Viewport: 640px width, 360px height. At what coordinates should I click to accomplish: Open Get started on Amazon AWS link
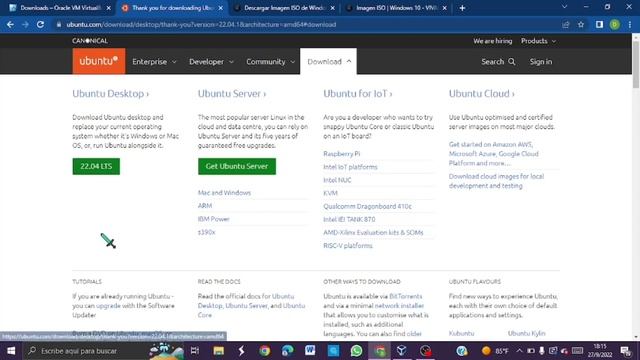click(x=494, y=153)
